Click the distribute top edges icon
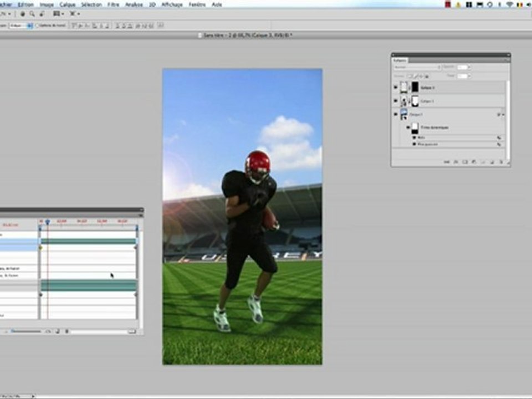Image resolution: width=532 pixels, height=399 pixels. (x=117, y=25)
